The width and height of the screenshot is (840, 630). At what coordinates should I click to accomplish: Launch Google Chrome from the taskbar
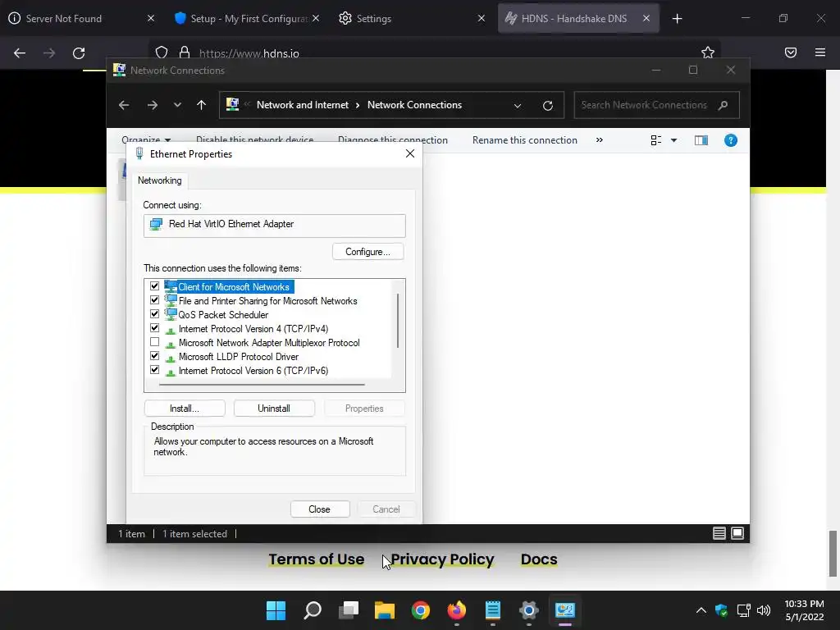(421, 610)
